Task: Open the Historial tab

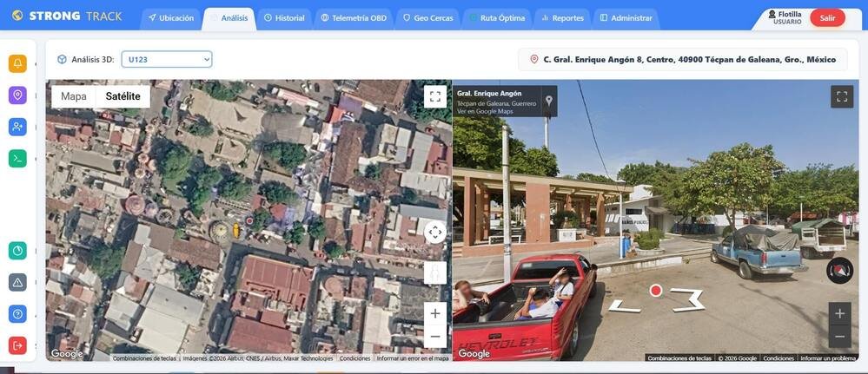Action: click(284, 18)
